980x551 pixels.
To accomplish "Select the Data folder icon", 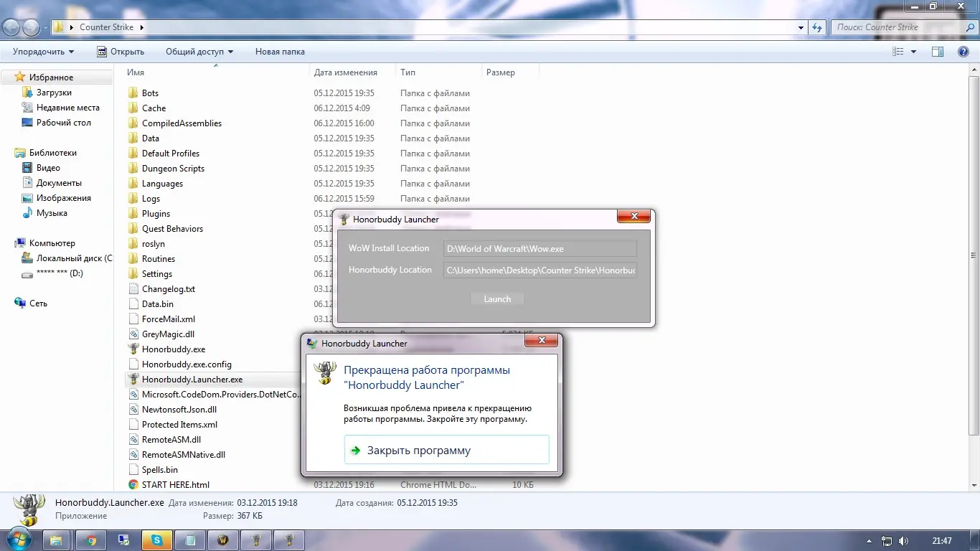I will pyautogui.click(x=133, y=138).
